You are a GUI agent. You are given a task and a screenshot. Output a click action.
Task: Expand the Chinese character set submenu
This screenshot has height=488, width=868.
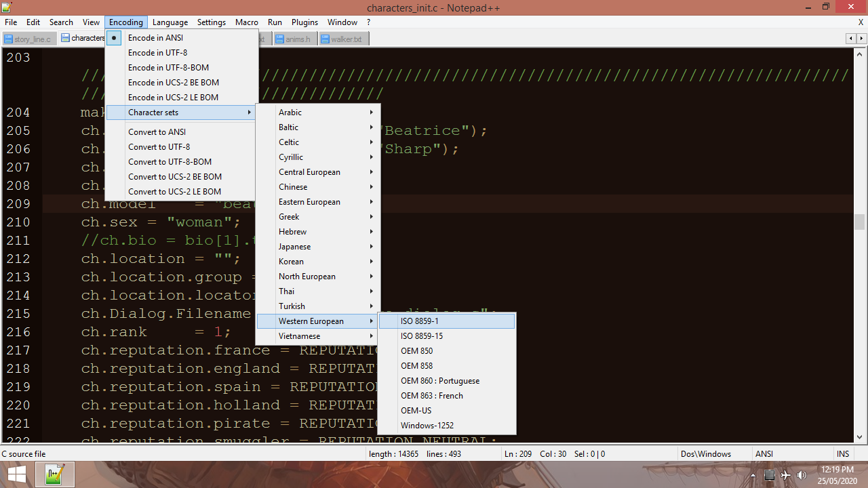click(318, 187)
